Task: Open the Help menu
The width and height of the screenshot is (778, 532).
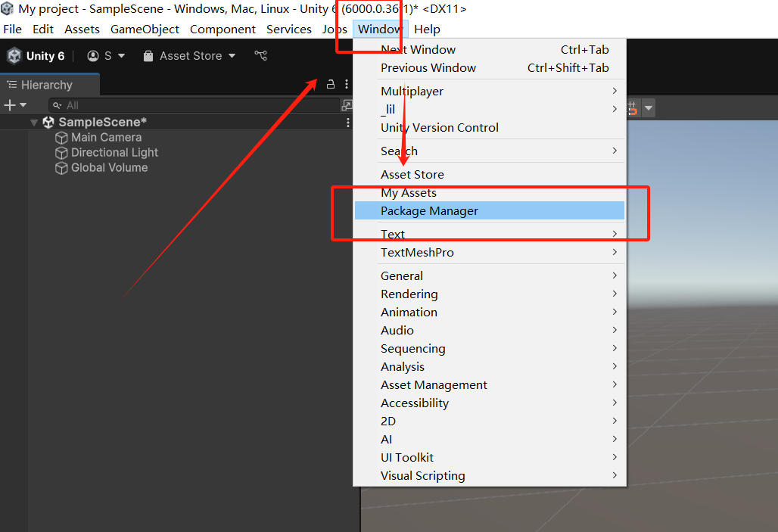Action: click(x=427, y=30)
